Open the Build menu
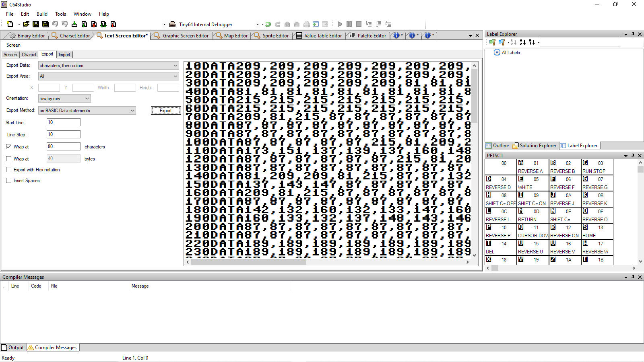 coord(42,14)
